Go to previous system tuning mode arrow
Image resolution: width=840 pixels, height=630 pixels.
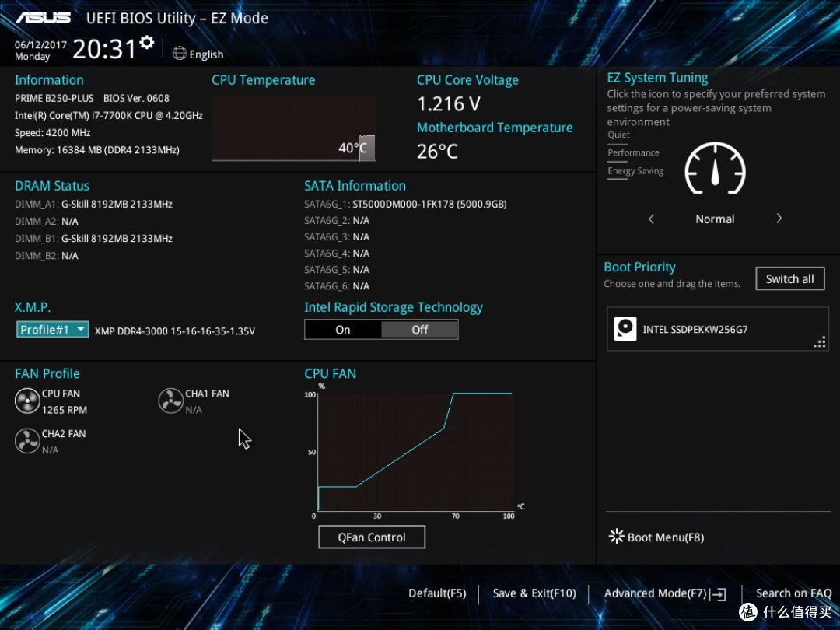pyautogui.click(x=652, y=219)
